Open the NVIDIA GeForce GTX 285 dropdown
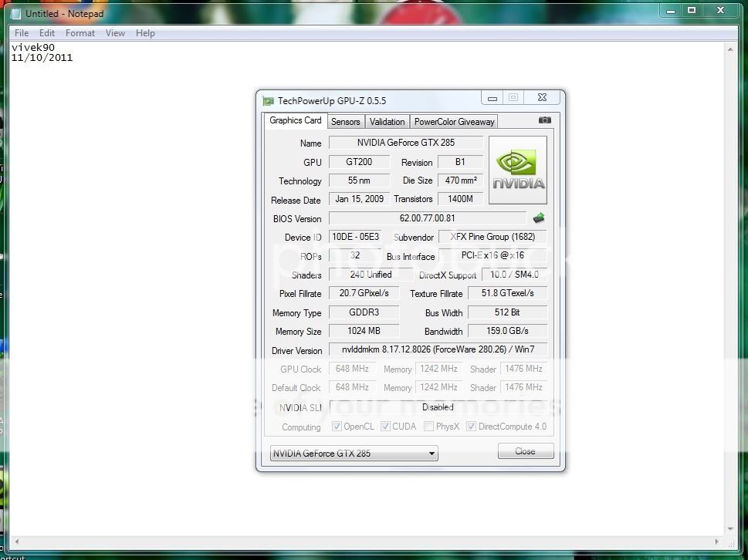The height and width of the screenshot is (560, 748). (x=354, y=454)
